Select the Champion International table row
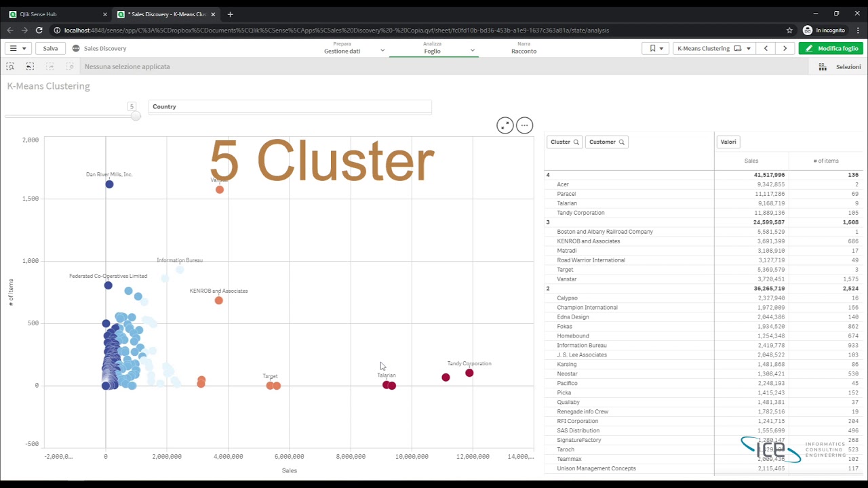The image size is (868, 488). point(703,307)
